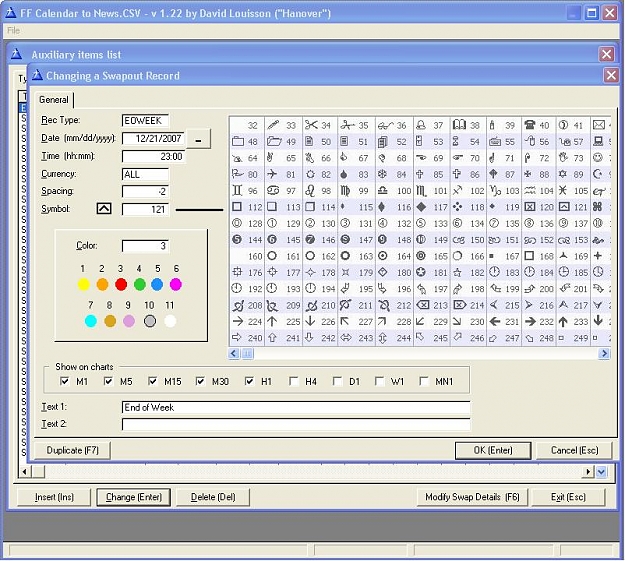Click Delete (Del) in Auxiliary list

coord(213,497)
